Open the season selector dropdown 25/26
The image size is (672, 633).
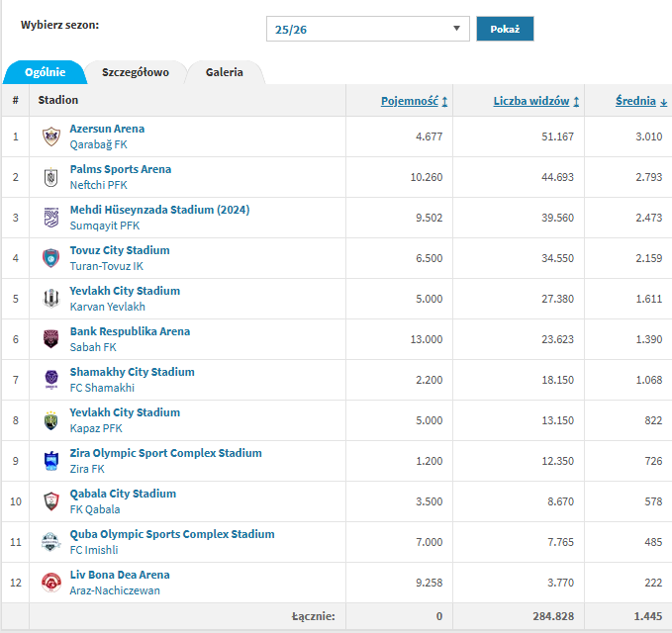368,29
